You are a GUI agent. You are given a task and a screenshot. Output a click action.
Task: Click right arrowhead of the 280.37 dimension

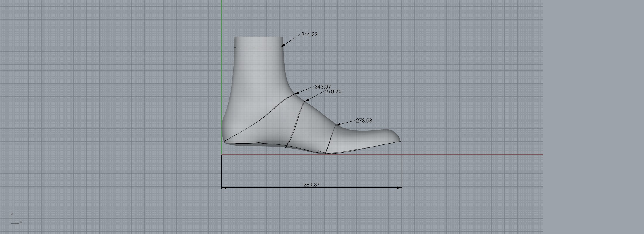point(400,187)
